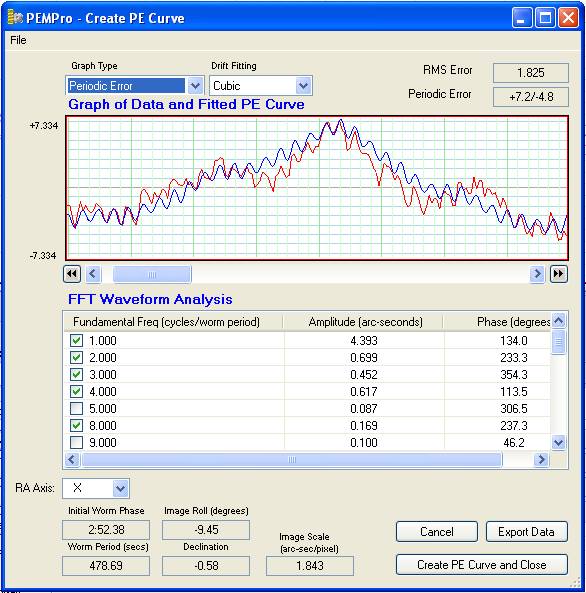Image resolution: width=586 pixels, height=593 pixels.
Task: Click the FFT table horizontal scrollbar thumb
Action: [x=292, y=460]
